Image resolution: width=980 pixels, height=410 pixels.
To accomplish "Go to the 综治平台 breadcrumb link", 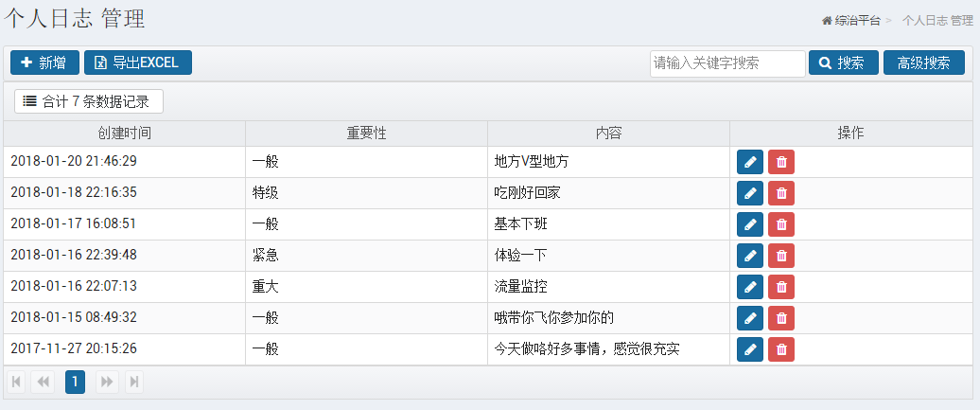I will [x=851, y=21].
